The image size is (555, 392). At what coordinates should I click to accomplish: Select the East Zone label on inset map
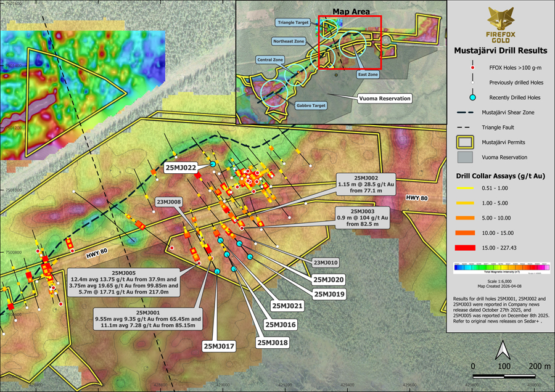[369, 75]
